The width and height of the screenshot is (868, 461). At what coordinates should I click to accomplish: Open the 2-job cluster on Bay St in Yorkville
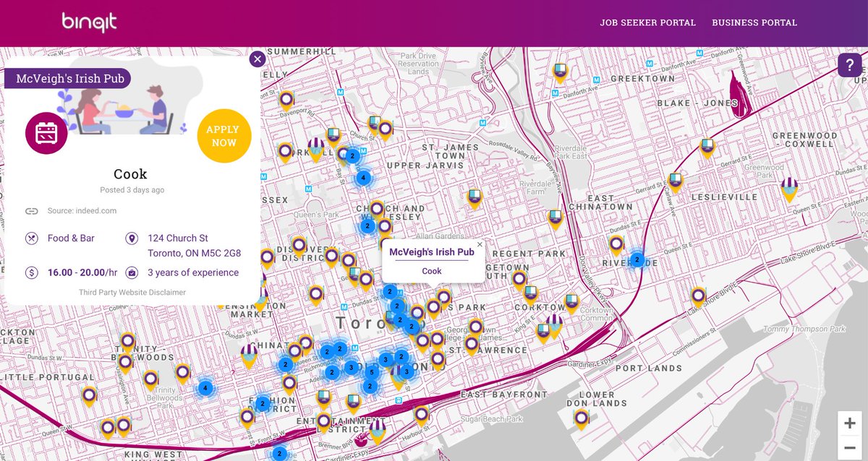(352, 155)
